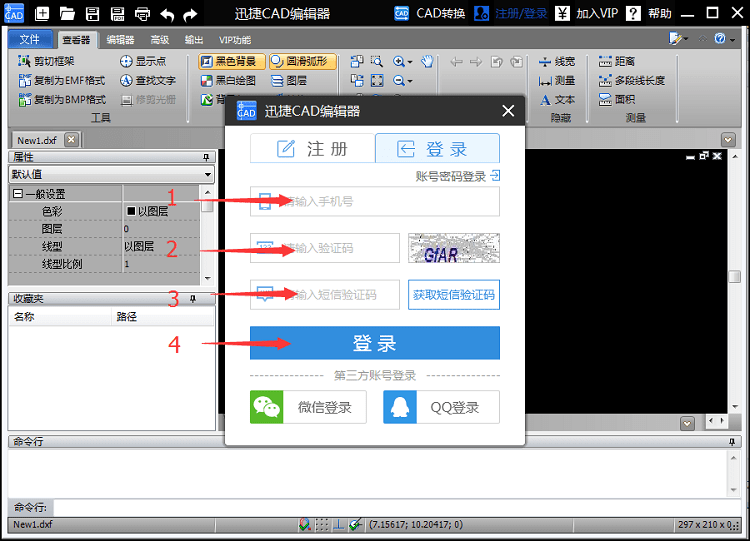Open the zoom out dropdown arrow
The height and width of the screenshot is (541, 750).
click(x=410, y=81)
